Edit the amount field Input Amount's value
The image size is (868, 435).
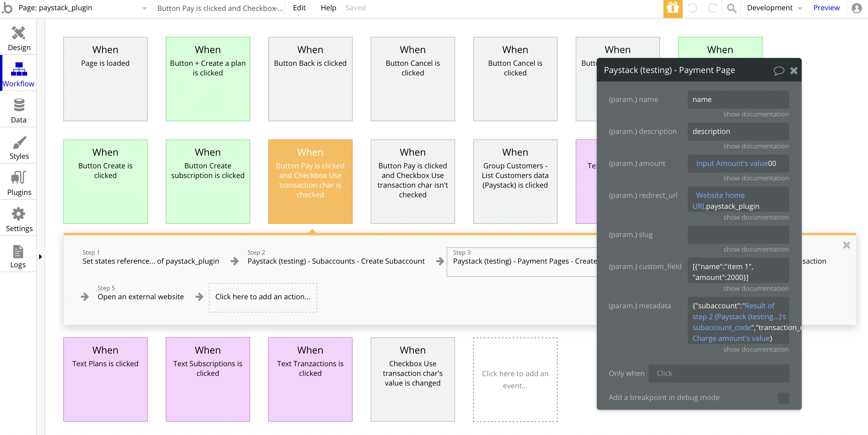tap(738, 164)
